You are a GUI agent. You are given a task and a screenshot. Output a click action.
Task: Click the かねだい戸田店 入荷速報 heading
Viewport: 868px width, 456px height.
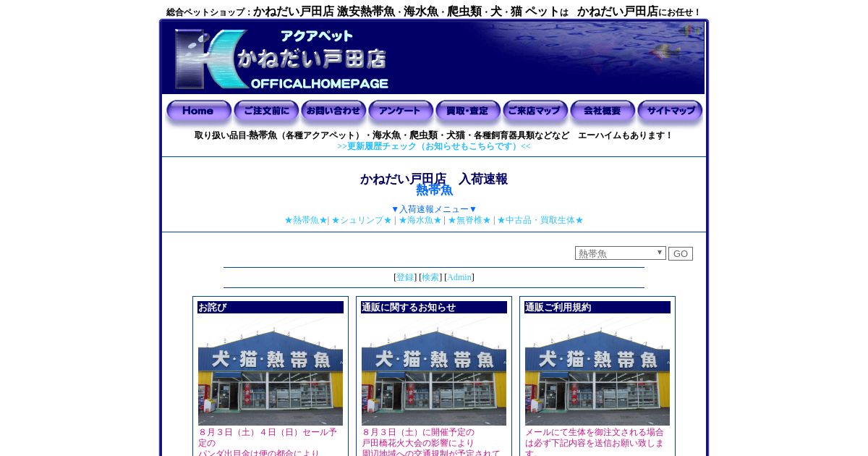click(434, 179)
